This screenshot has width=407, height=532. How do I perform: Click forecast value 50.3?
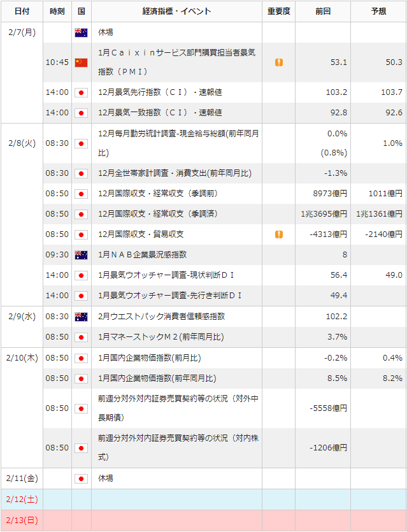[394, 62]
